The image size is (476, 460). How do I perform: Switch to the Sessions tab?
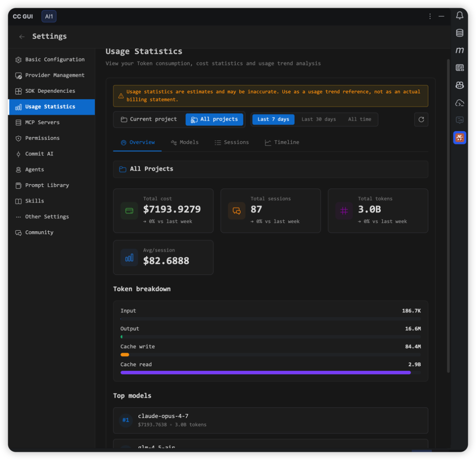pos(232,142)
